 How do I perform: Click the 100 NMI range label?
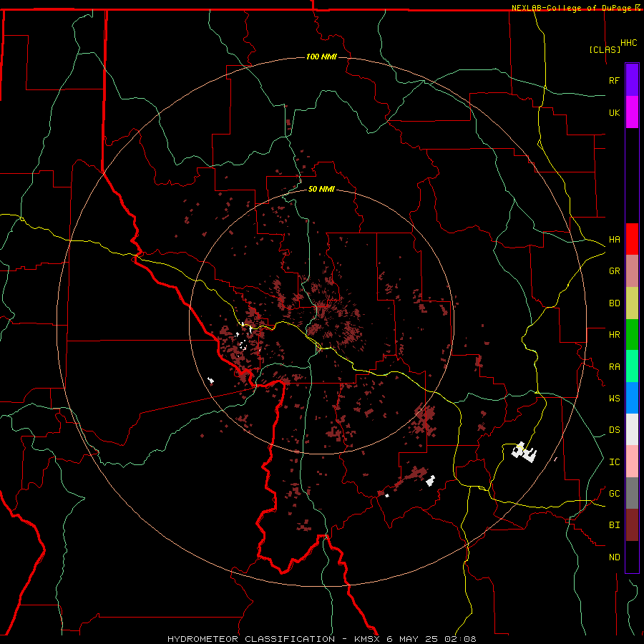(x=321, y=57)
